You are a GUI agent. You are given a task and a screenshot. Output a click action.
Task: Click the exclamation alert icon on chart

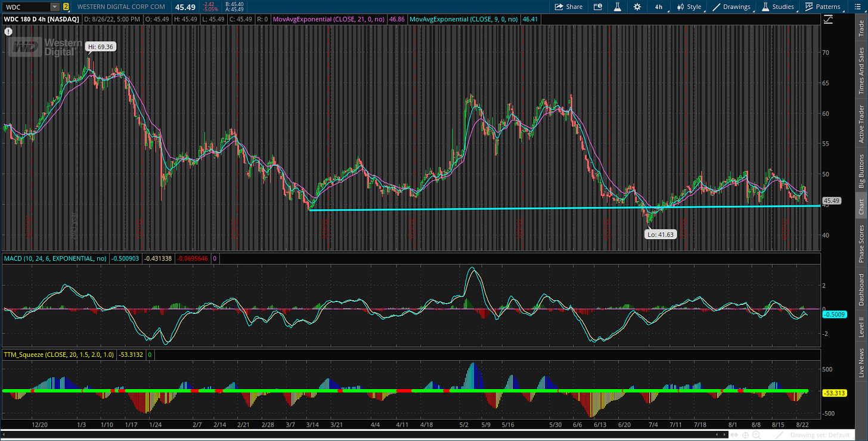8,31
